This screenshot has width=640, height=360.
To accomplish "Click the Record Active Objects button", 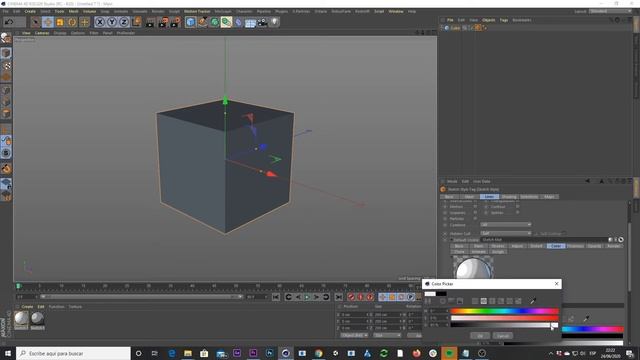I will tap(351, 297).
